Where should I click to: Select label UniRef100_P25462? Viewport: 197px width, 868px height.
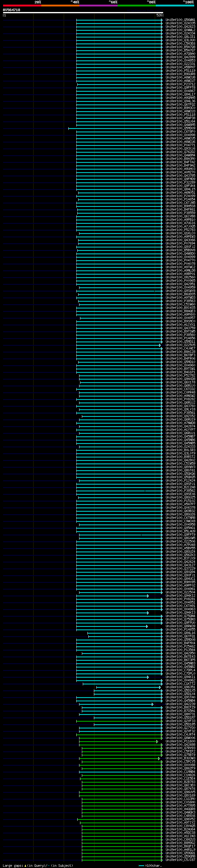(x=180, y=647)
